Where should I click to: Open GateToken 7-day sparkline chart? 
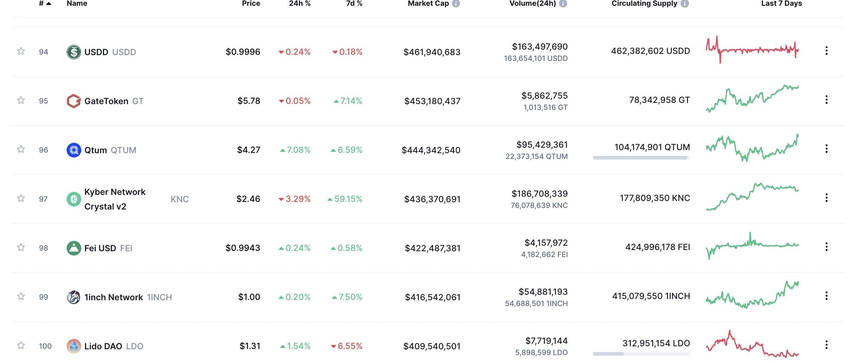(752, 98)
